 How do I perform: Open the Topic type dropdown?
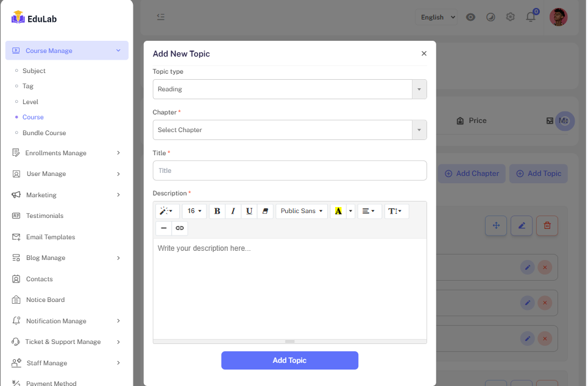click(289, 89)
